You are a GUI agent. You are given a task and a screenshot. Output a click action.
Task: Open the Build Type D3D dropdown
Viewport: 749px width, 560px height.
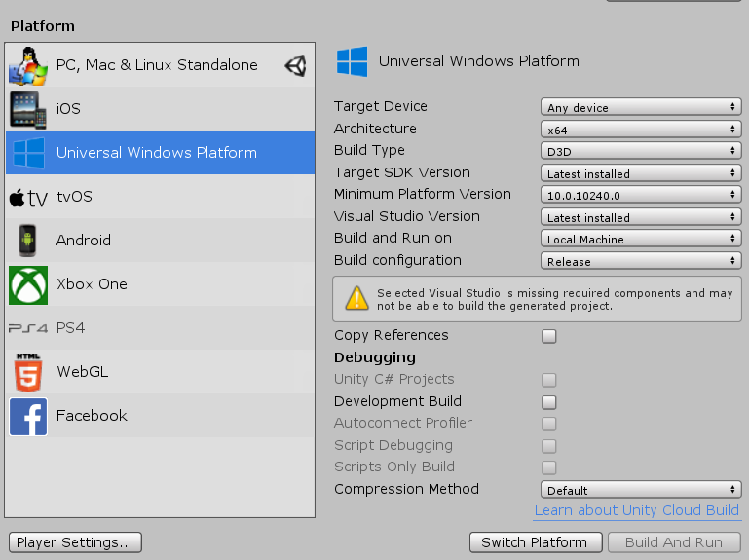[641, 151]
